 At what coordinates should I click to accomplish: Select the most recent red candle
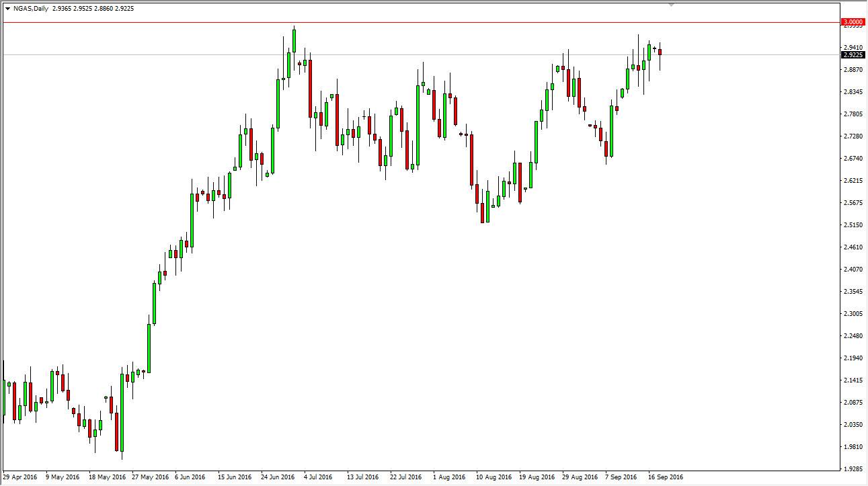tap(660, 52)
